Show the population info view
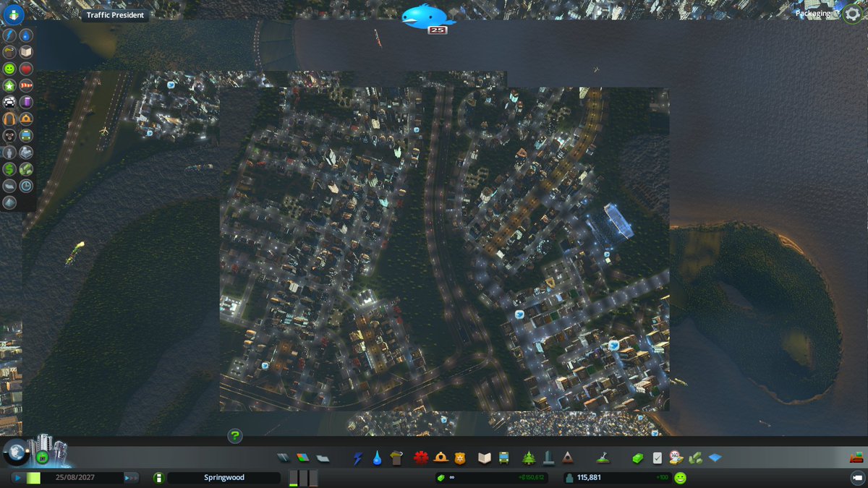 [x=9, y=153]
